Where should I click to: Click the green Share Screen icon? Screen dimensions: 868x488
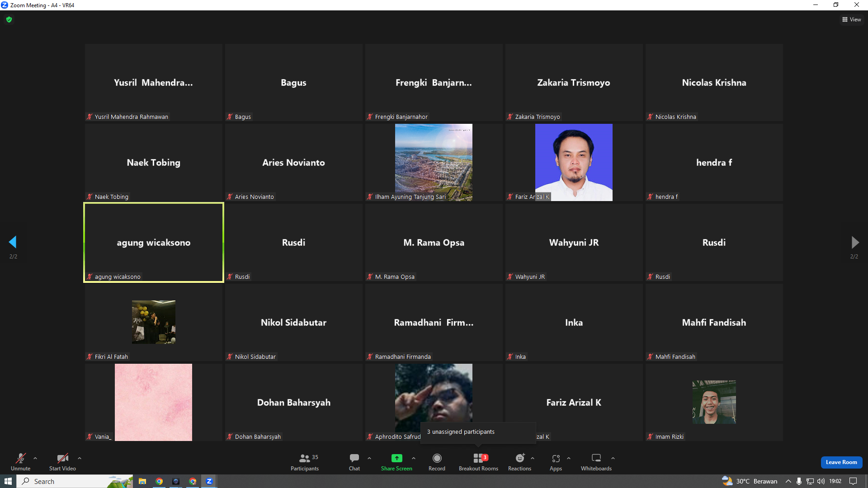pyautogui.click(x=396, y=458)
